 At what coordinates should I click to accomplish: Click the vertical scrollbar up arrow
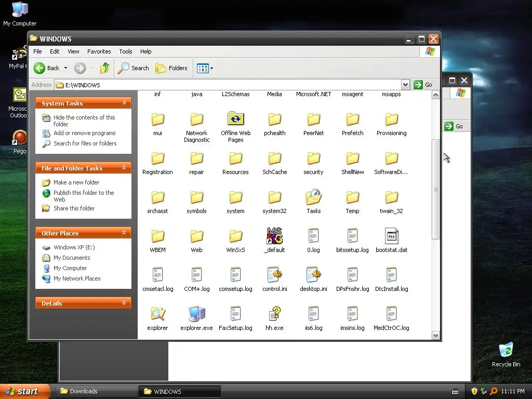[x=436, y=95]
